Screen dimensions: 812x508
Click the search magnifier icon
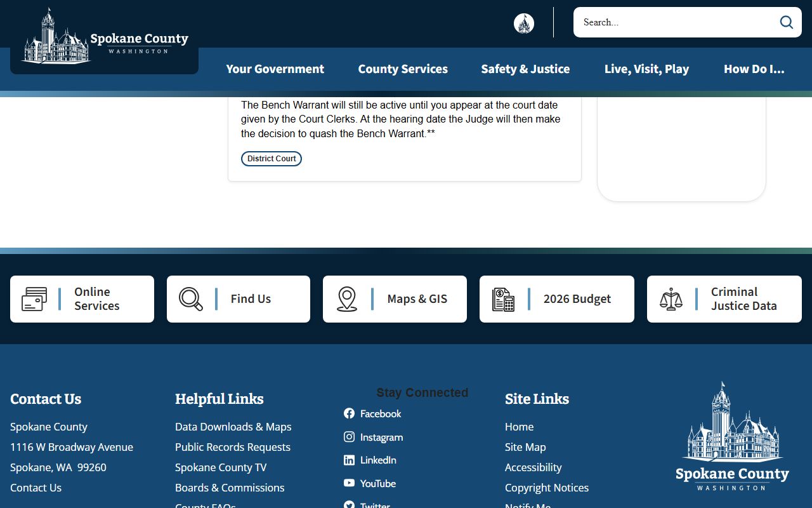[787, 22]
